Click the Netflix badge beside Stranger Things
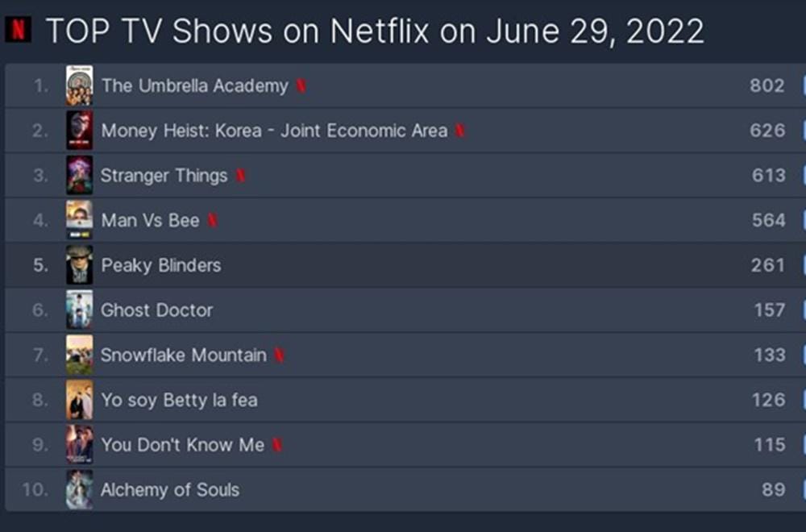806x532 pixels. point(240,176)
